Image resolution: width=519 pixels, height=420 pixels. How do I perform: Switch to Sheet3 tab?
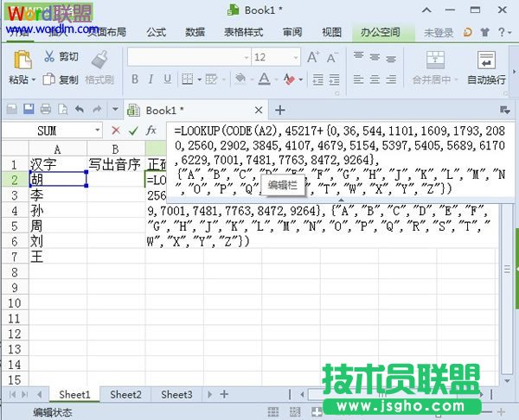coord(176,395)
